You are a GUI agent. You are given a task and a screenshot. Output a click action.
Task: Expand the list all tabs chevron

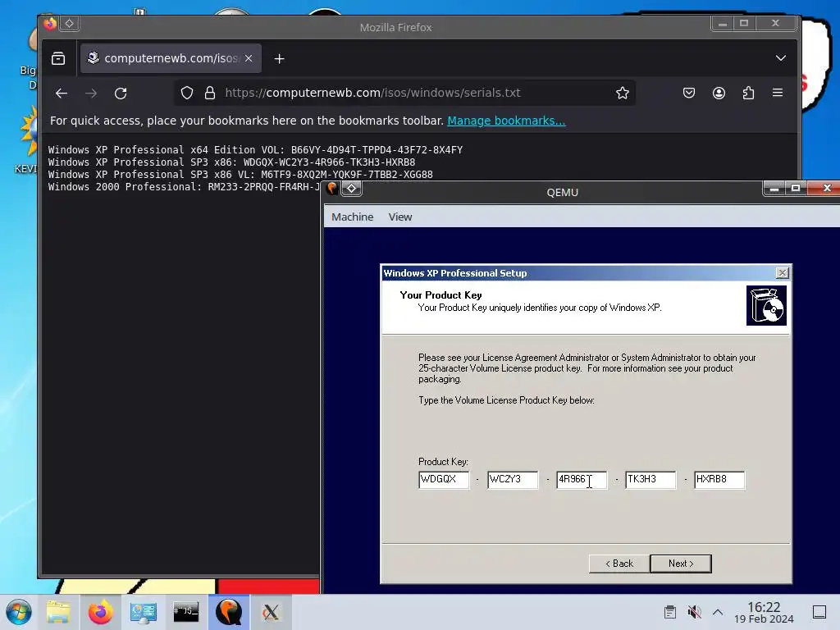781,58
